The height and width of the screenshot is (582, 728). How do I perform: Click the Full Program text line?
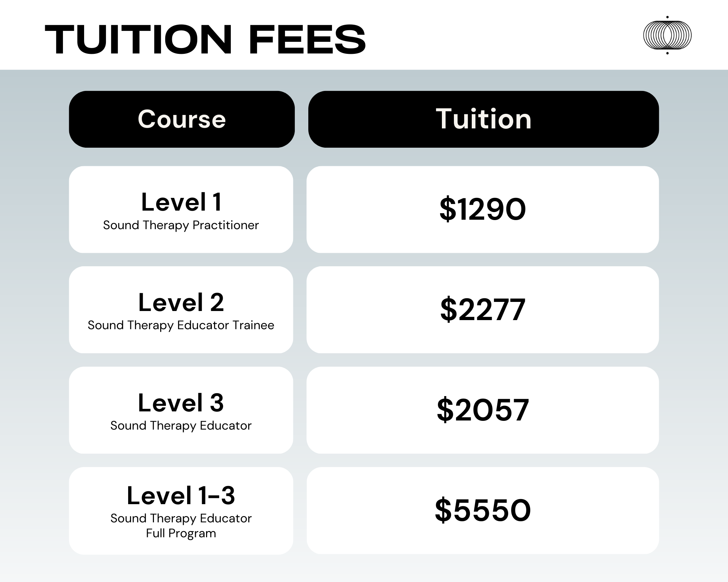181,533
